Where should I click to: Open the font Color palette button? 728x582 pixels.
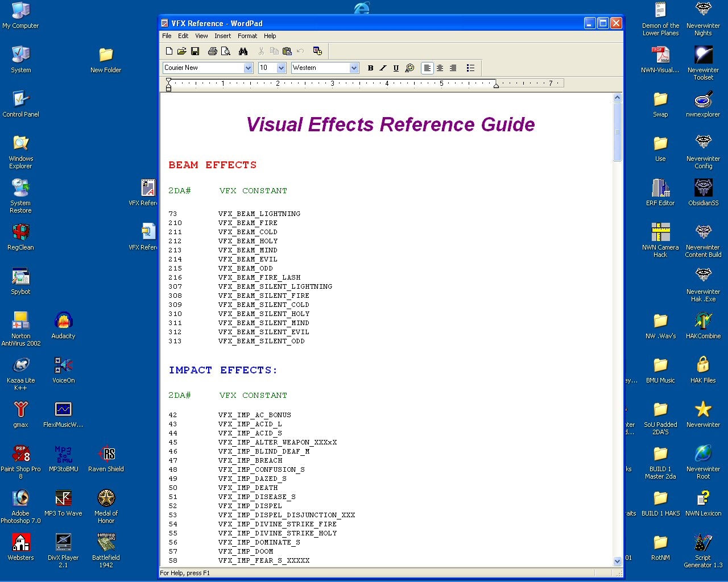(409, 68)
